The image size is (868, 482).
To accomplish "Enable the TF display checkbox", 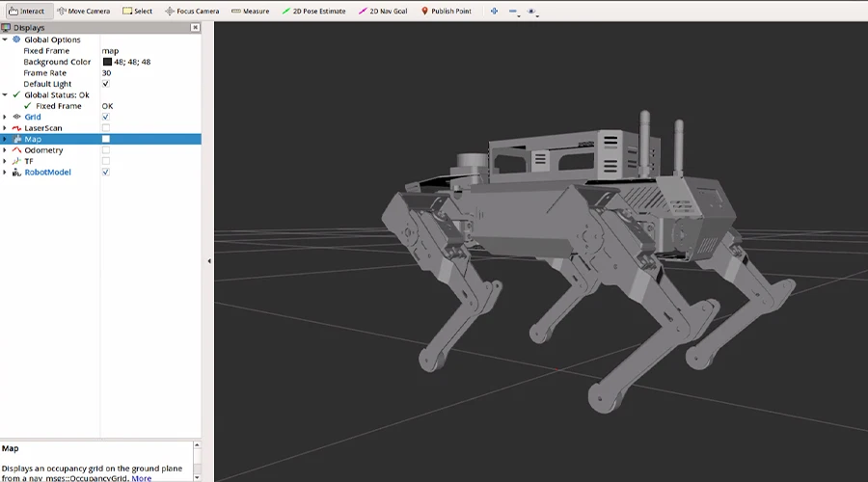I will coord(106,161).
